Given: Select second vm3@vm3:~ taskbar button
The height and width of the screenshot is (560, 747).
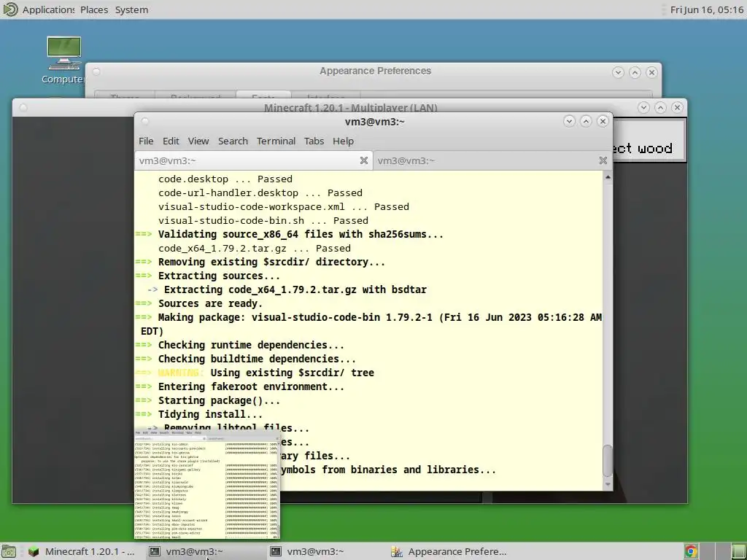Looking at the screenshot, I should click(x=326, y=551).
